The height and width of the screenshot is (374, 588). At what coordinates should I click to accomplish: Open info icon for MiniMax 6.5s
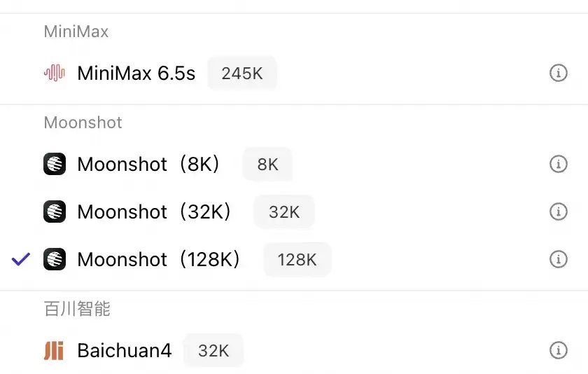(x=558, y=73)
